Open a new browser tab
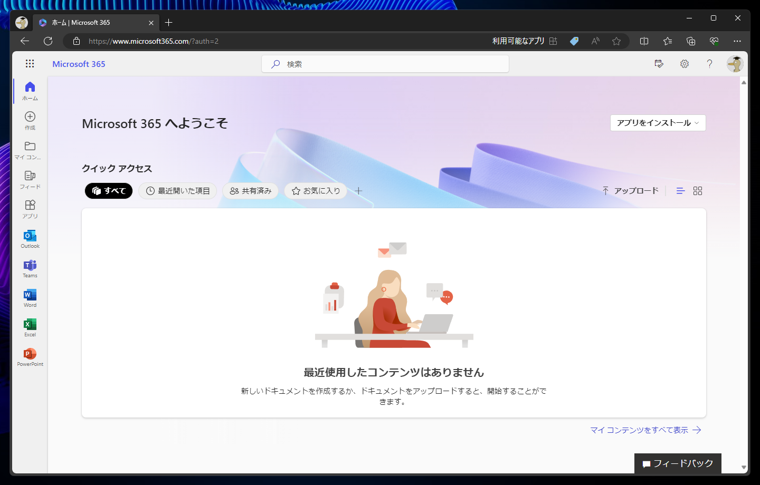This screenshot has height=485, width=760. (168, 22)
